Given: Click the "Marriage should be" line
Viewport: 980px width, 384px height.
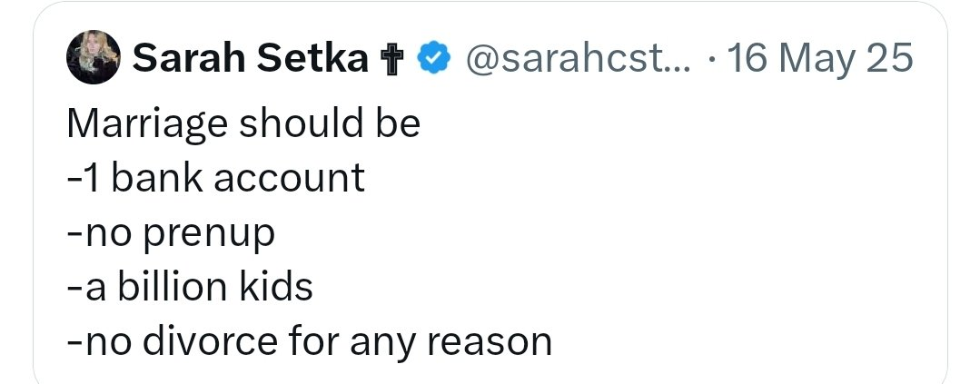Looking at the screenshot, I should click(x=243, y=123).
